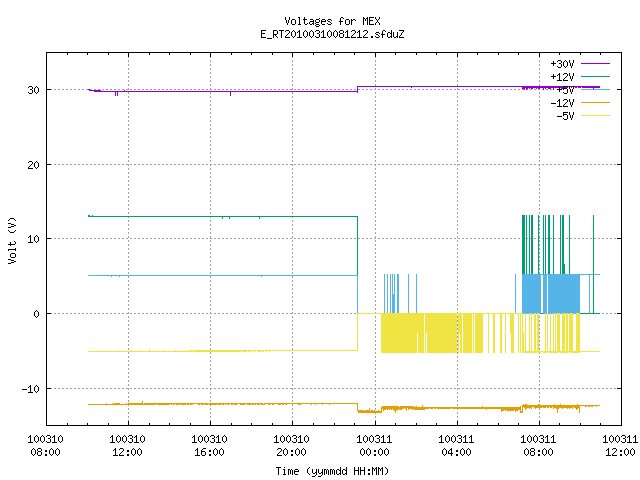Image resolution: width=640 pixels, height=480 pixels.
Task: Click the x-axis label 100311 00:00
Action: pyautogui.click(x=374, y=446)
